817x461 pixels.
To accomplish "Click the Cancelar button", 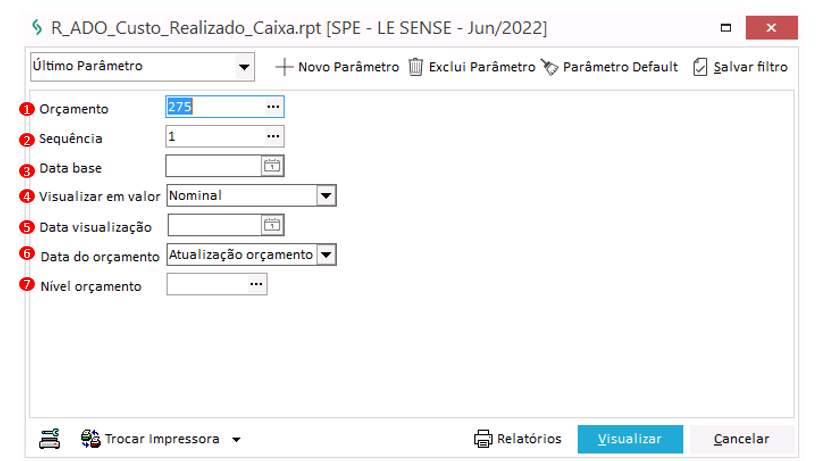I will tap(742, 439).
